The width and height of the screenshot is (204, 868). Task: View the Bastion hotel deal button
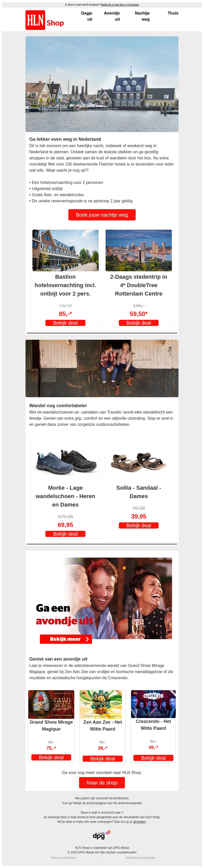click(65, 323)
